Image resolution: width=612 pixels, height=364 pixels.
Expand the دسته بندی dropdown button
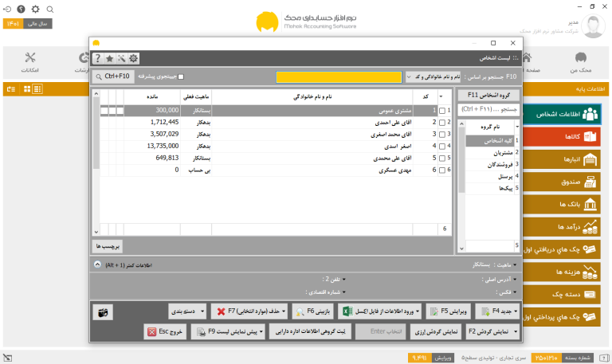coord(188,311)
